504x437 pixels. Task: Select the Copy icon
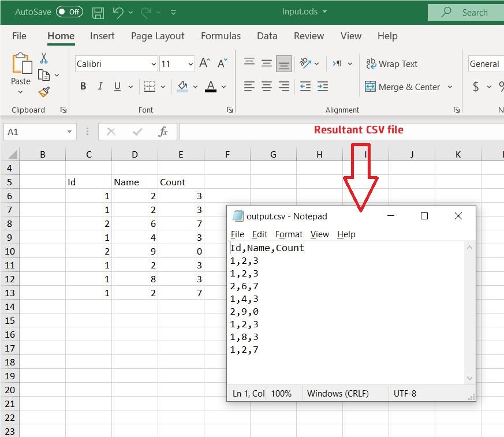coord(43,75)
